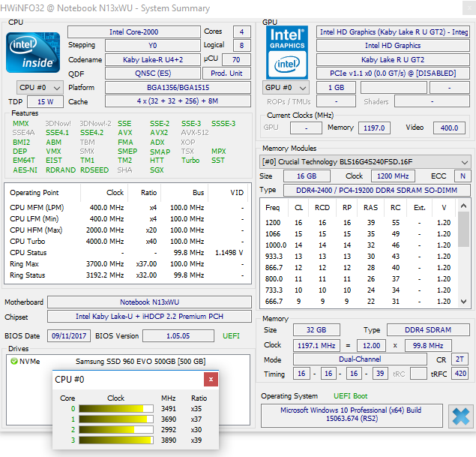This screenshot has width=476, height=457.
Task: Close the CPU #0 popup window
Action: pos(211,380)
